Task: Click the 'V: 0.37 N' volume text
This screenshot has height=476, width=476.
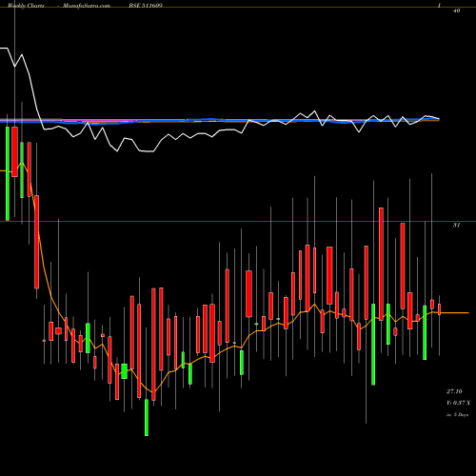Action: 458,403
